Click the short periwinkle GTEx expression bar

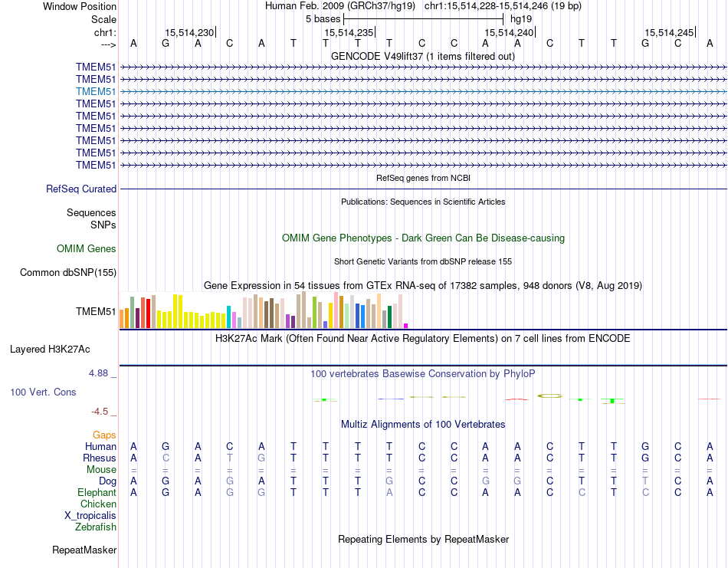(325, 325)
